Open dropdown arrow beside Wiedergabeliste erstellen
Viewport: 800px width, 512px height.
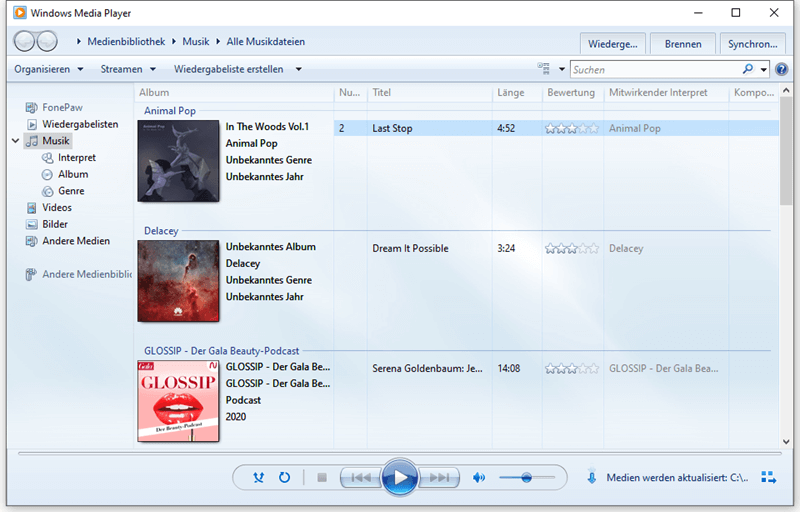coord(298,69)
